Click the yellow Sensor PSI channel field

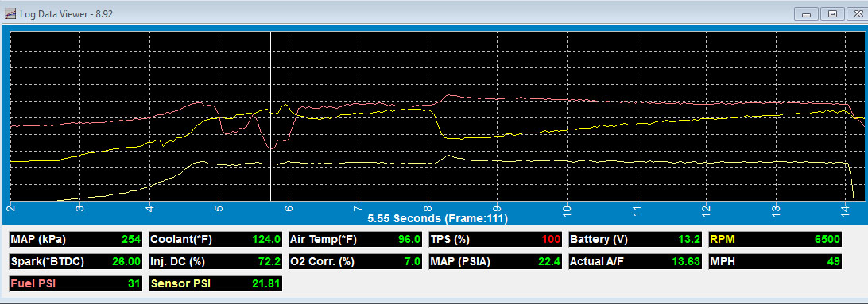pyautogui.click(x=215, y=283)
